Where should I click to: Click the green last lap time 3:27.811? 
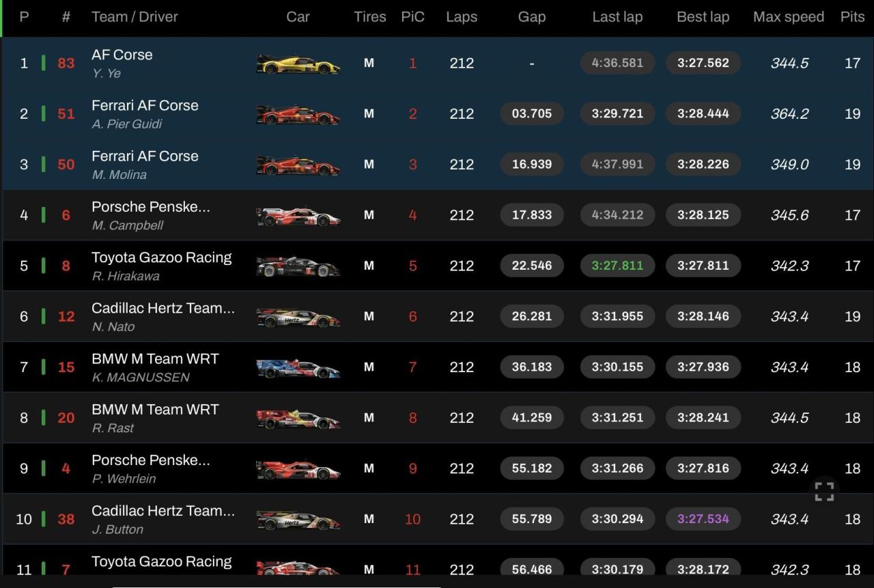click(617, 266)
